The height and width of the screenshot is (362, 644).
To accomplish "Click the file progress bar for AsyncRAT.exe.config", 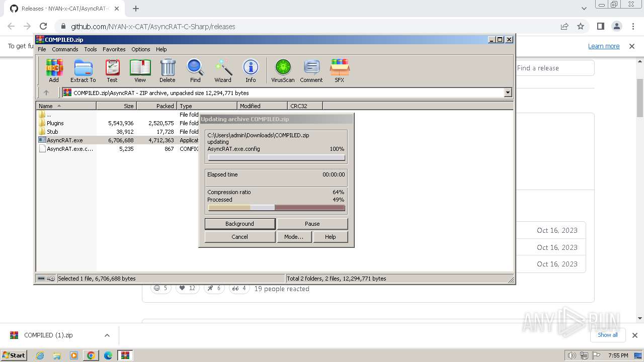I will 276,158.
